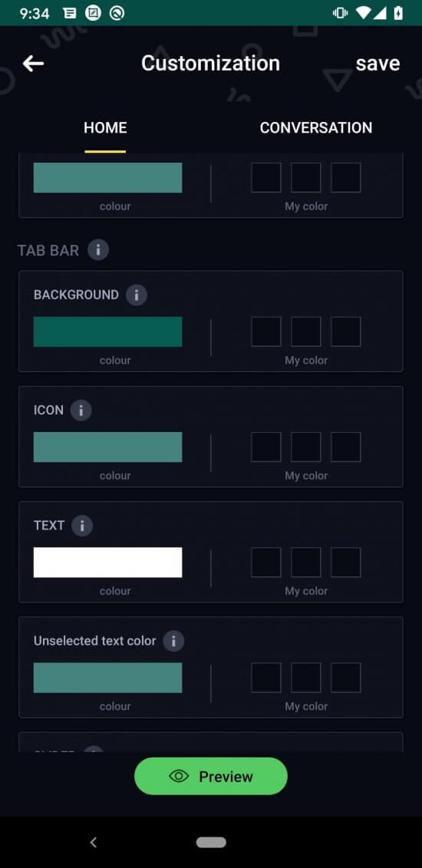Select middle My color slot under ICON
422x868 pixels.
[306, 447]
